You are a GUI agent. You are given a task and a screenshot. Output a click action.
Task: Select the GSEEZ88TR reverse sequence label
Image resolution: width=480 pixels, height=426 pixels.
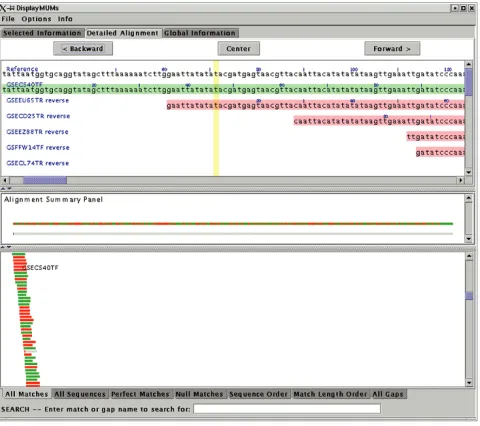point(37,132)
